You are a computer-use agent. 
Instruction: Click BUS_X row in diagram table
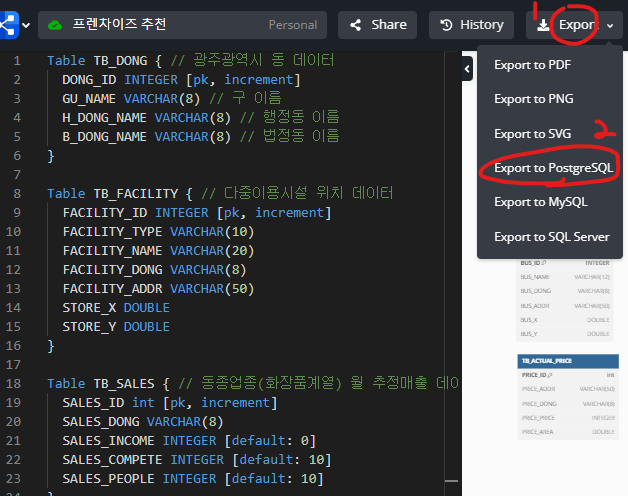pos(565,320)
